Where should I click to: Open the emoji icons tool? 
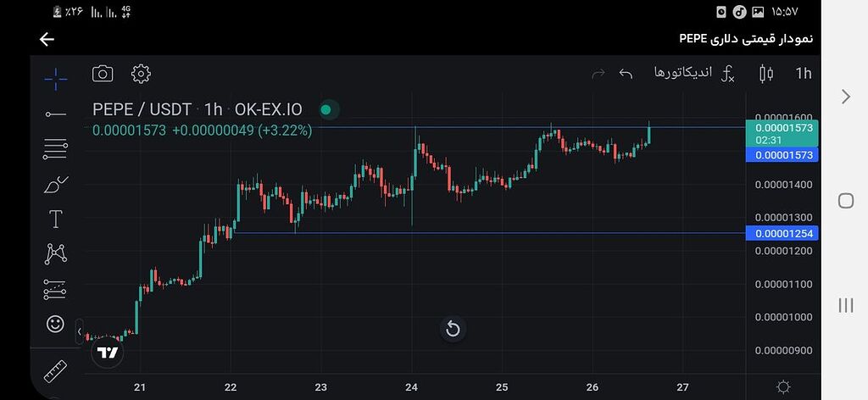coord(55,324)
